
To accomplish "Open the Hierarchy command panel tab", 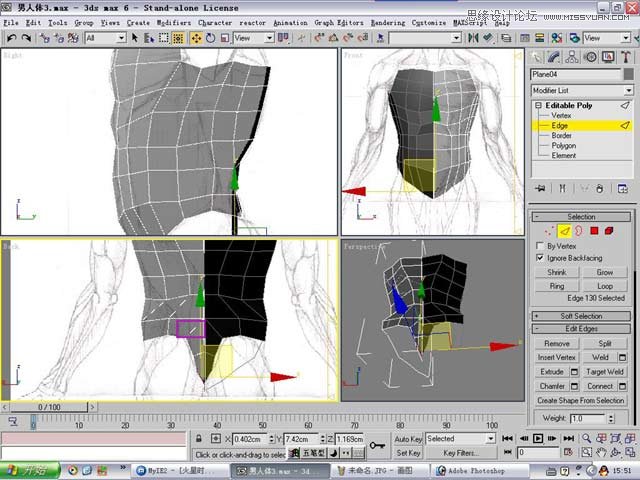I will pyautogui.click(x=574, y=57).
